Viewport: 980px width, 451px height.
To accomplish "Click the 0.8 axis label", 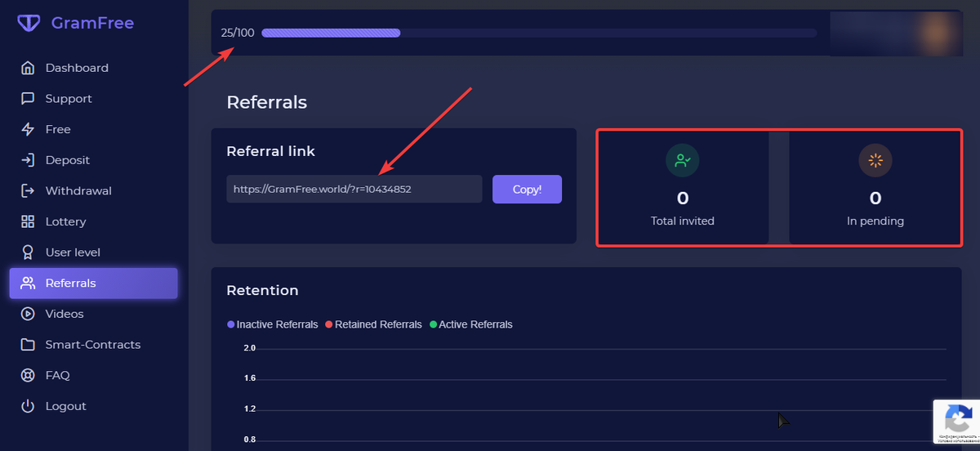I will tap(250, 440).
